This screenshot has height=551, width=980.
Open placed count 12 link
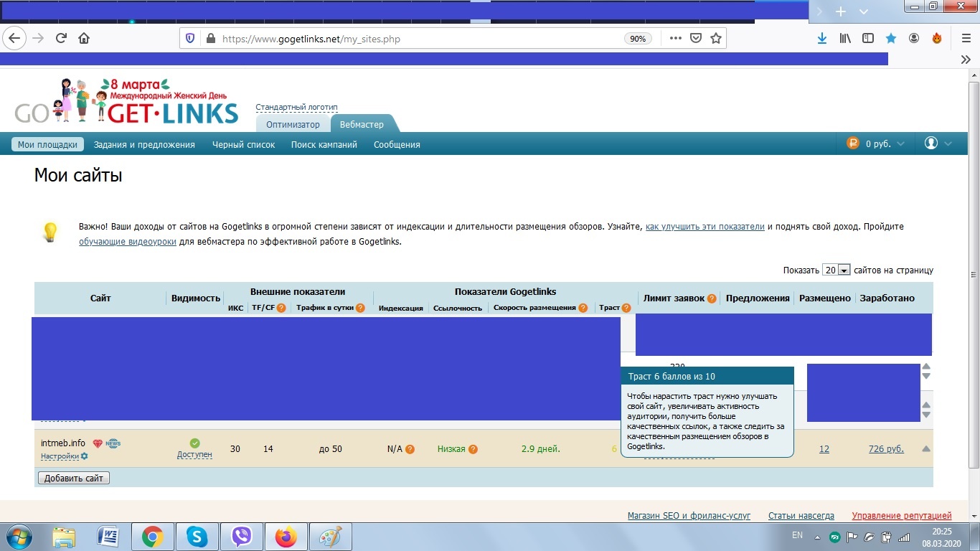[824, 449]
